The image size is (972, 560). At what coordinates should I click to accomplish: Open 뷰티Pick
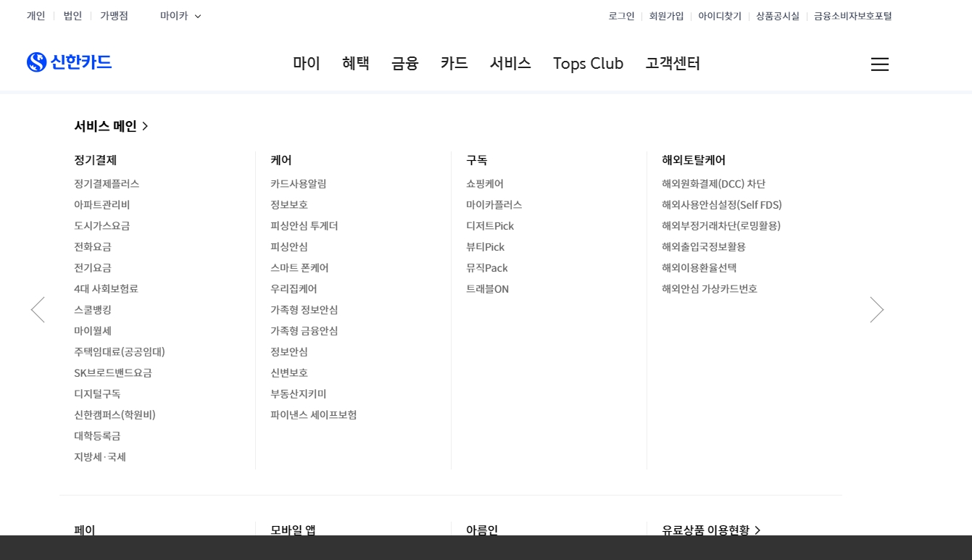486,247
